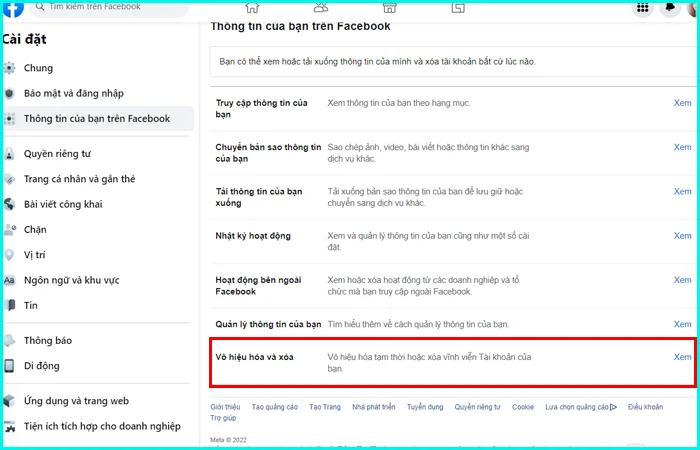Click the Facebook logo icon
The height and width of the screenshot is (450, 700).
pos(13,8)
